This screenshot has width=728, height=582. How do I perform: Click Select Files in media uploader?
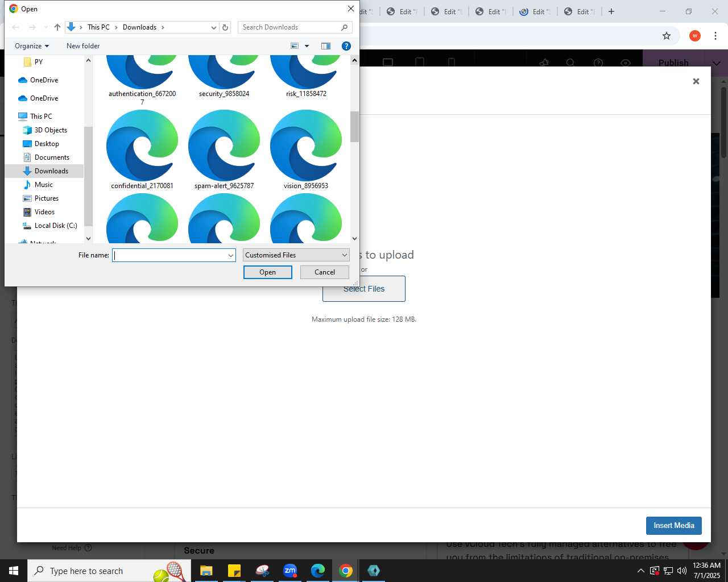point(364,289)
